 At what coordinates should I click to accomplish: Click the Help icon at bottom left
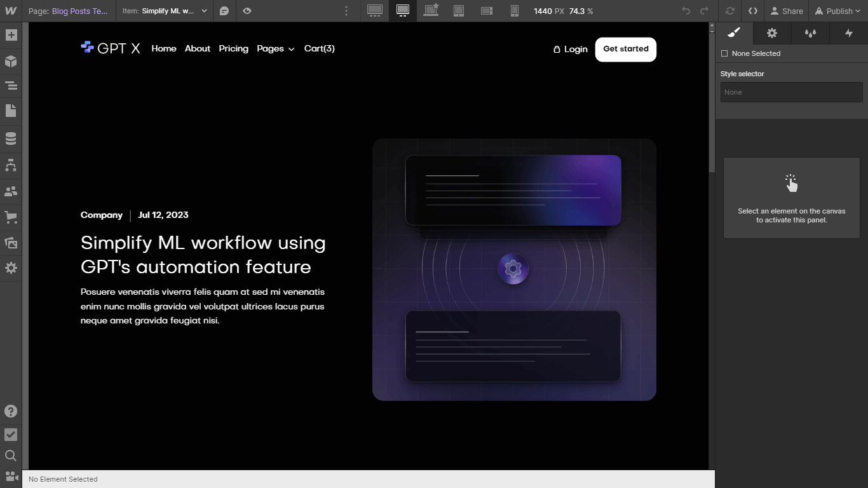pos(11,411)
